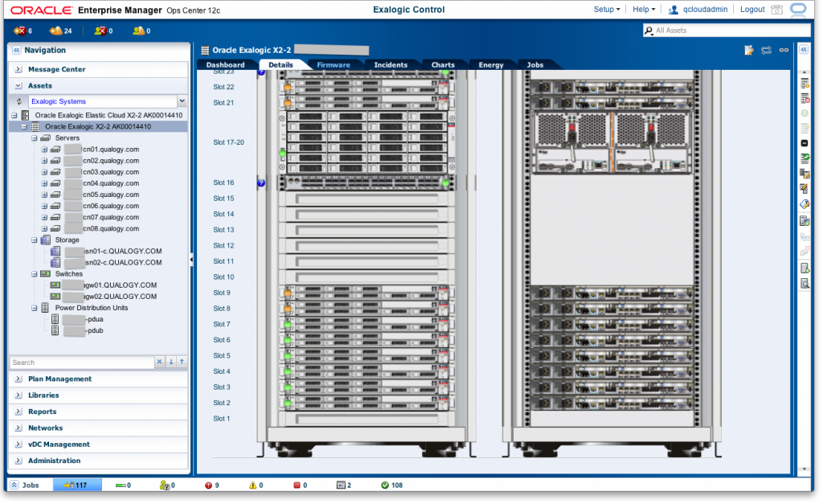Screen dimensions: 823x504
Task: Click the Logout link
Action: click(752, 10)
